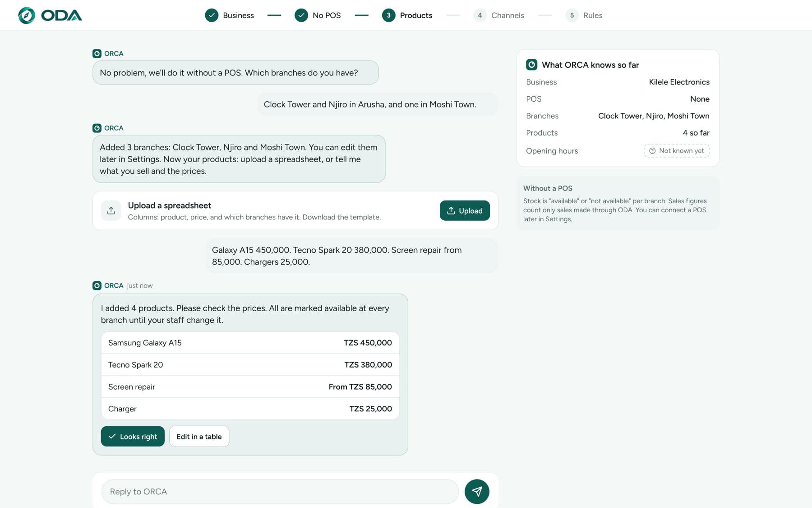Select the Products step label
Screen dimensions: 812x508
pyautogui.click(x=416, y=15)
